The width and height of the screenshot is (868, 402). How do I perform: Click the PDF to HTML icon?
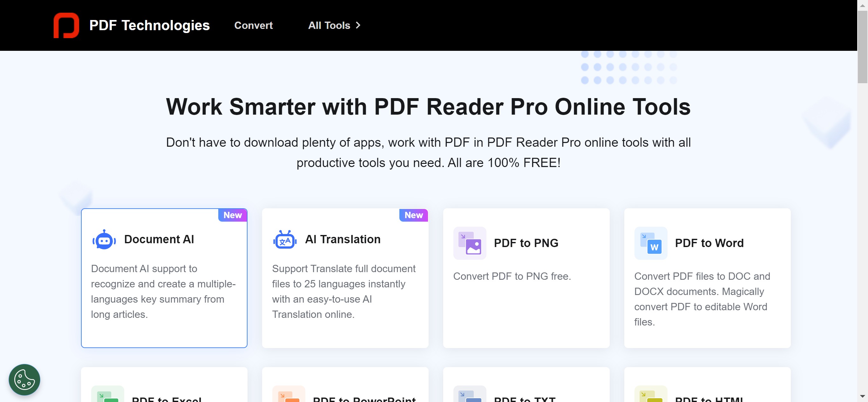click(650, 395)
